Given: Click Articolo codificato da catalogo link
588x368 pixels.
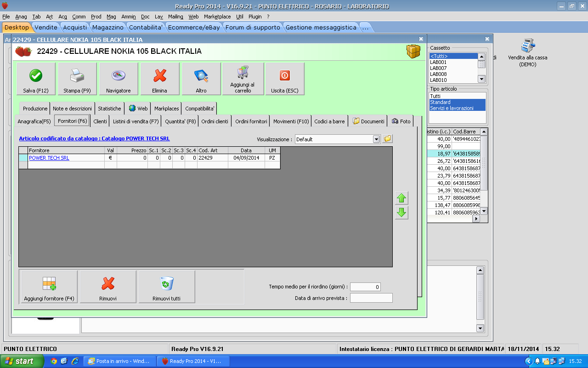Looking at the screenshot, I should click(x=94, y=138).
